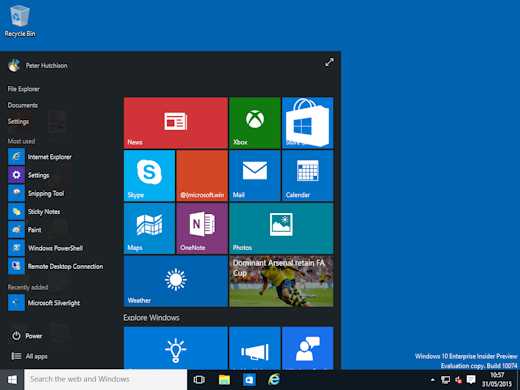Open Internet Explorer taskbar icon
Screen dimensions: 520x390
274,380
